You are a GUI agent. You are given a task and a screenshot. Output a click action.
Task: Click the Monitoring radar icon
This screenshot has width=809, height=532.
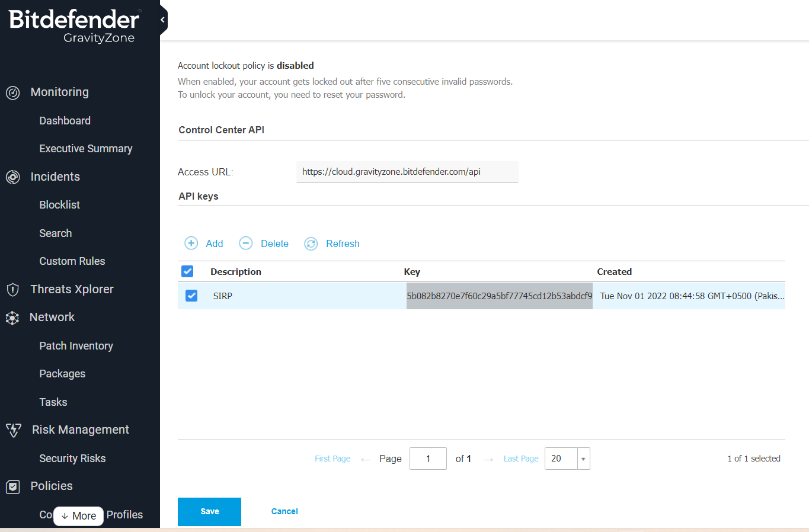click(13, 92)
